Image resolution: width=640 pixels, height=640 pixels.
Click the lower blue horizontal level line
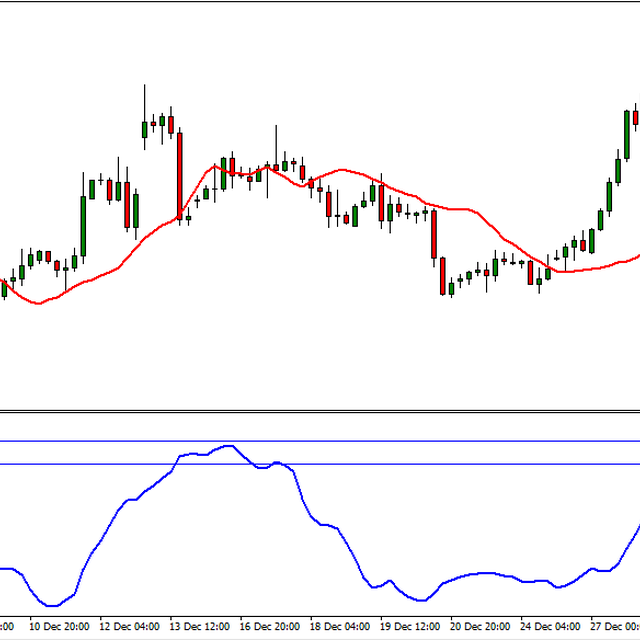(400, 464)
